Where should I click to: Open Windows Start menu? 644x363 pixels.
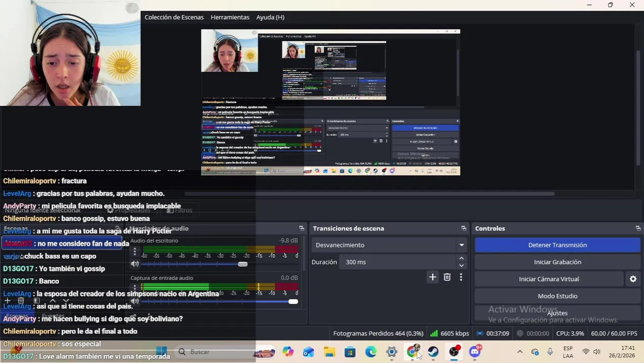(161, 352)
